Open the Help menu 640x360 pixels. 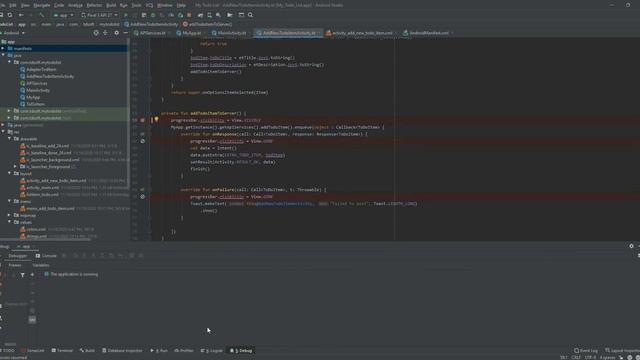coord(181,5)
